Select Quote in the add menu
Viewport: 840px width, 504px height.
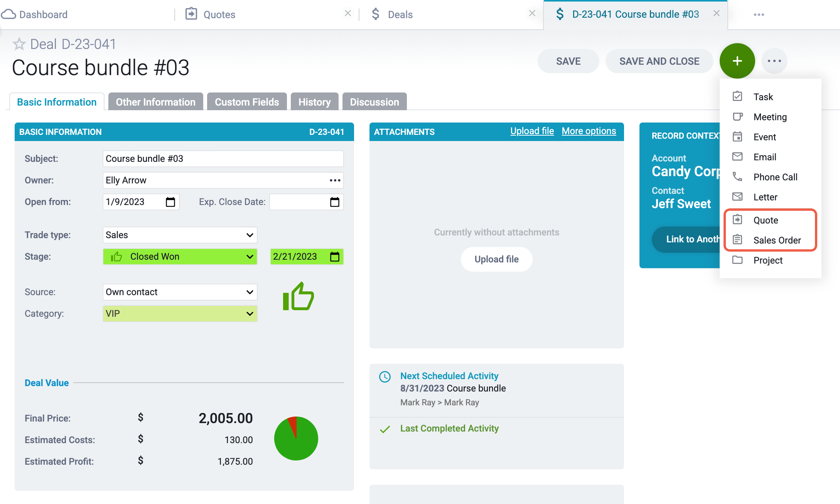[x=766, y=220]
